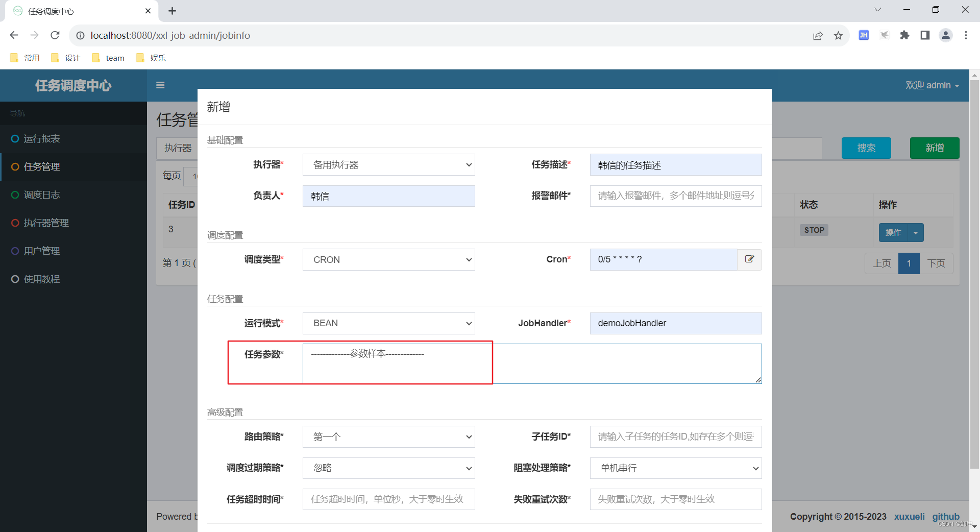Open the 娱乐 bookmarks folder

[x=151, y=58]
